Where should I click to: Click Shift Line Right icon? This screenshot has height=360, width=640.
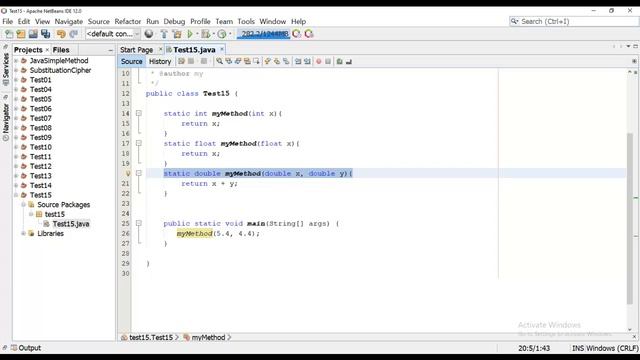[307, 61]
